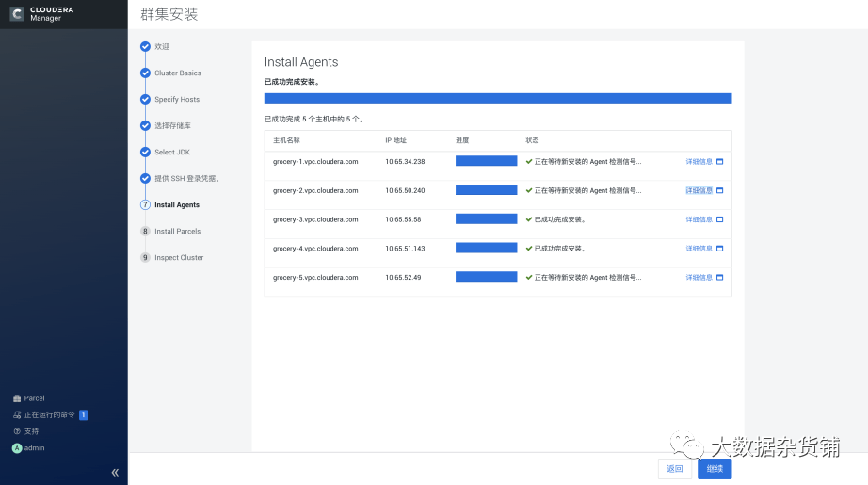The height and width of the screenshot is (485, 868).
Task: Go to the 欢迎 wizard step
Action: (x=162, y=46)
